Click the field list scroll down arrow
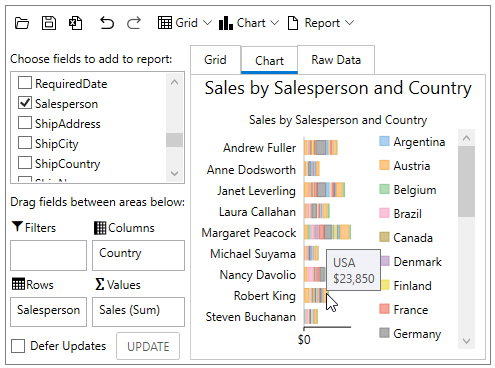 (174, 173)
